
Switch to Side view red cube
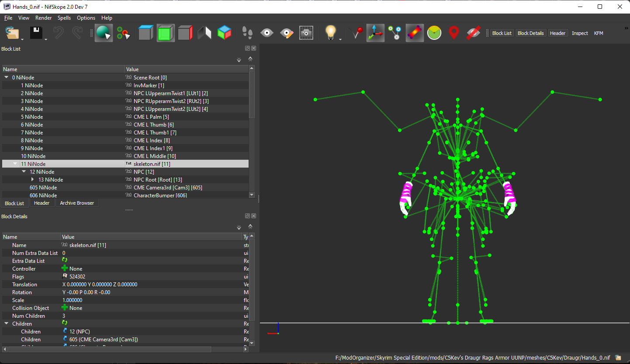[186, 33]
